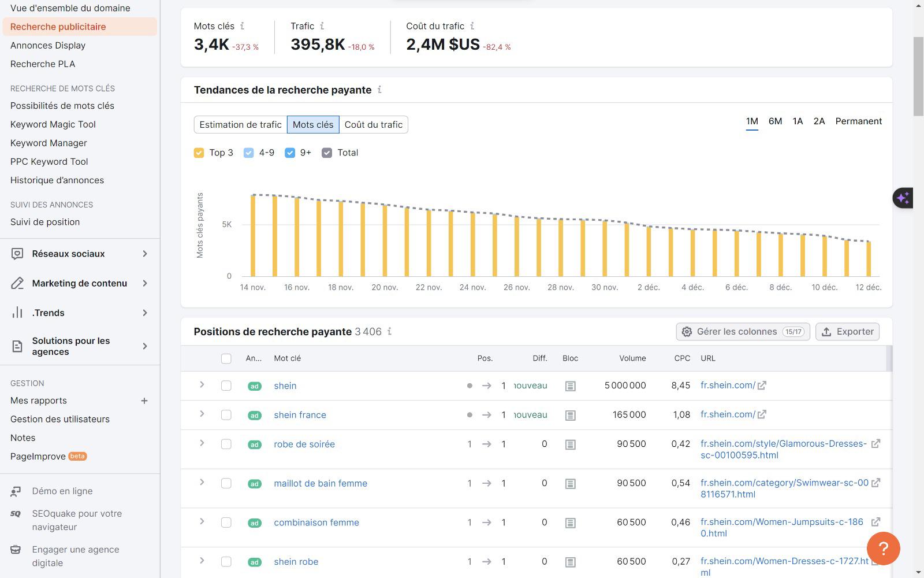
Task: Click the SEOquake SQ icon
Action: 16,514
